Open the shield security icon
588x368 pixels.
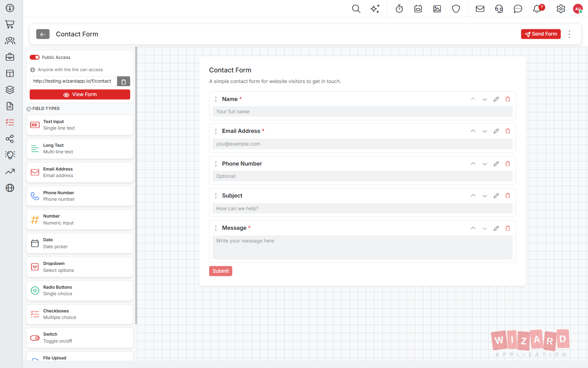[456, 9]
